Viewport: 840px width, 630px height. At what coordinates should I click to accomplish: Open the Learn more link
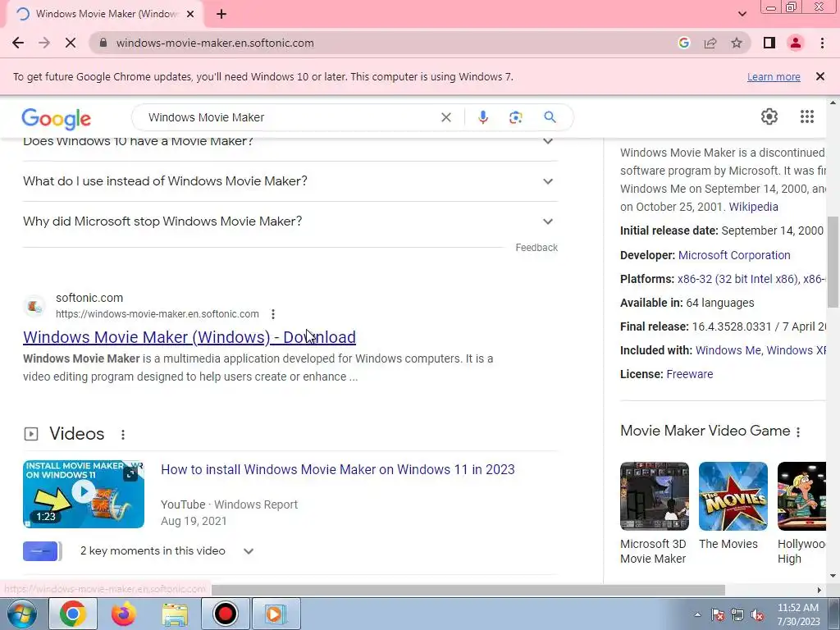coord(774,76)
